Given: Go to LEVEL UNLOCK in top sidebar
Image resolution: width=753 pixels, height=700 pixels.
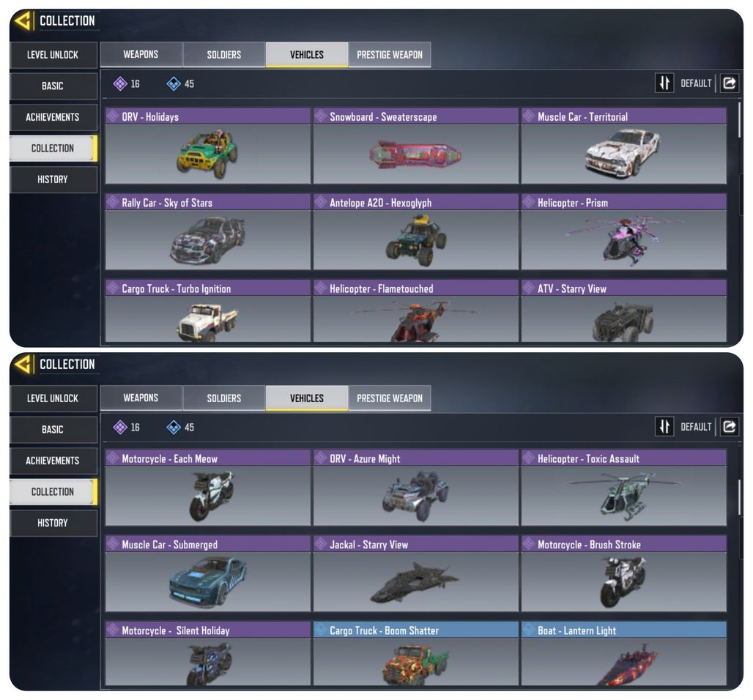Looking at the screenshot, I should [x=53, y=55].
